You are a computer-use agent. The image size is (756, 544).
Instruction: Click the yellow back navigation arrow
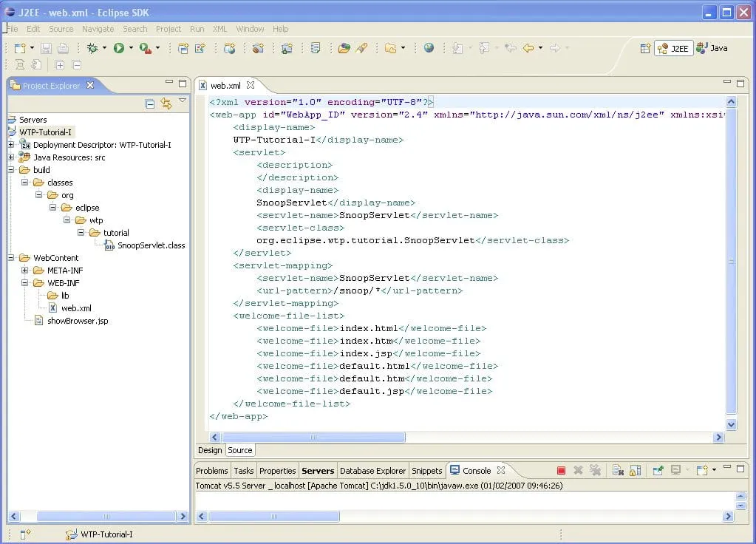coord(528,48)
